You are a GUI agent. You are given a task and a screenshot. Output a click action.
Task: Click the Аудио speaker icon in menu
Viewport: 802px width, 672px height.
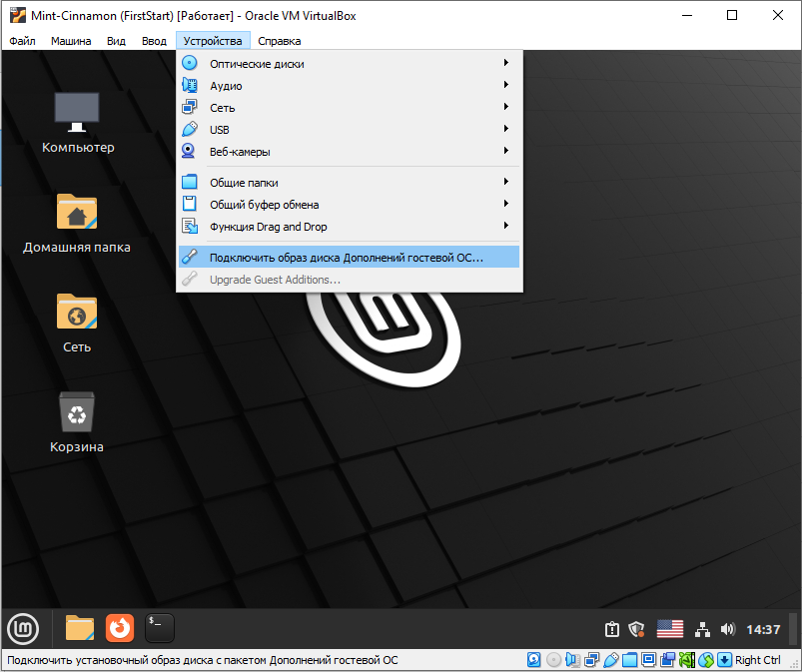[x=189, y=85]
